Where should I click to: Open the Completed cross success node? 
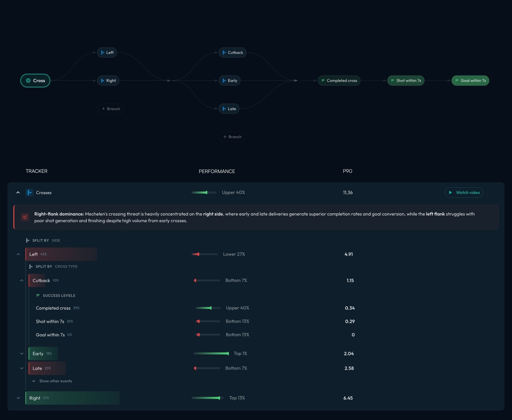pyautogui.click(x=339, y=81)
